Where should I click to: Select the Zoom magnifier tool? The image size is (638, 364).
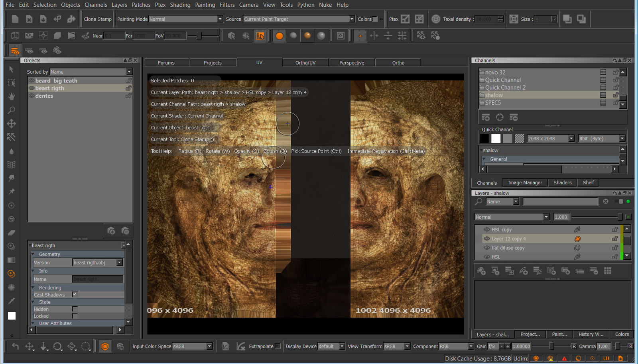tap(12, 110)
